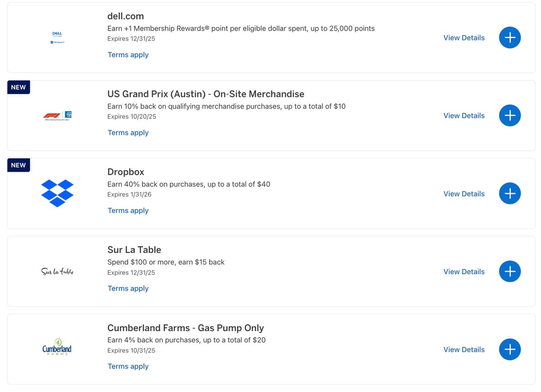This screenshot has height=392, width=541.
Task: Add Sur La Table offer plus button
Action: click(509, 271)
